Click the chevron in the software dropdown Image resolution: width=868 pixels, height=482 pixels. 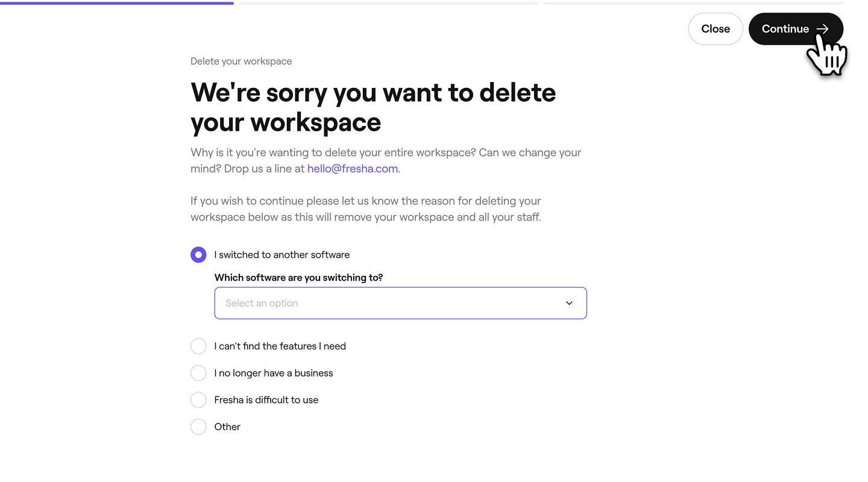[569, 303]
